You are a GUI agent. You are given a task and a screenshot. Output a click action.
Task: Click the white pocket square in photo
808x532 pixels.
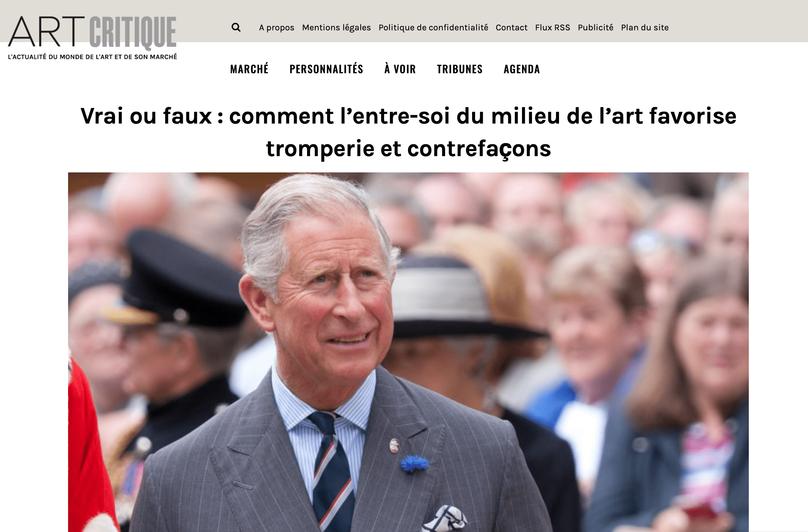click(x=445, y=519)
